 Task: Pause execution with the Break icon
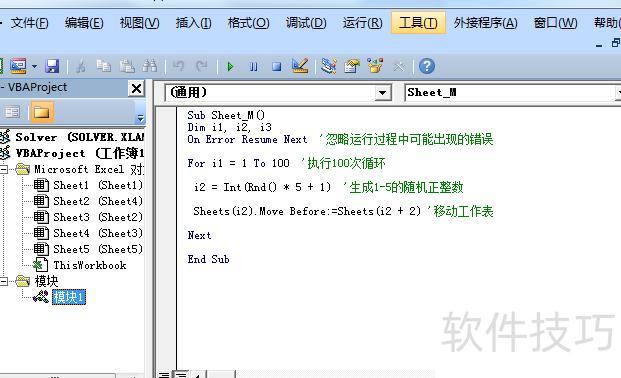click(x=253, y=66)
